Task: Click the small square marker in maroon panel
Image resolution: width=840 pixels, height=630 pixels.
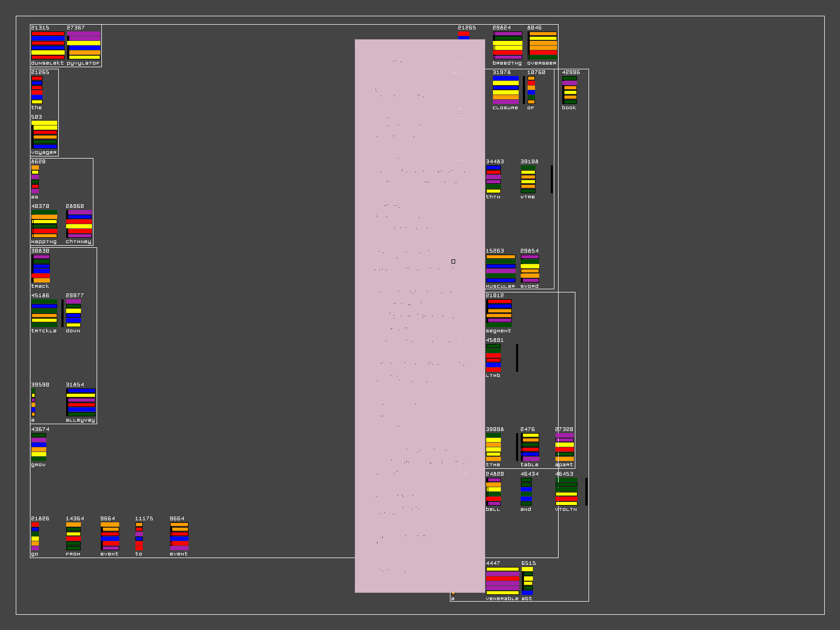Action: [454, 261]
